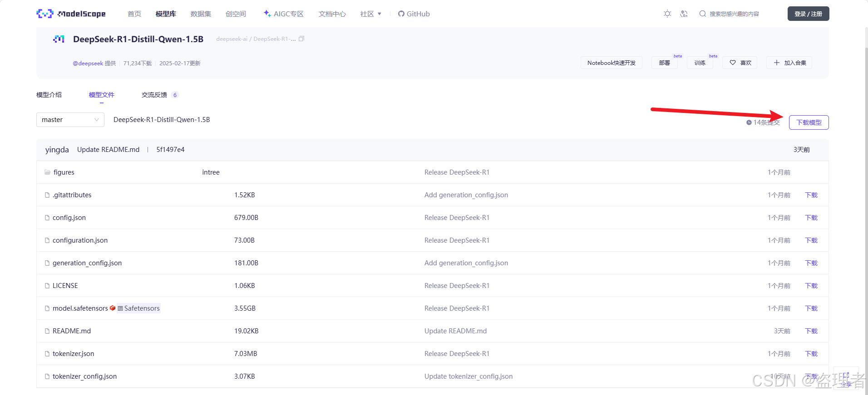Download generation_config.json via its 下载 link
The image size is (868, 395).
click(811, 263)
